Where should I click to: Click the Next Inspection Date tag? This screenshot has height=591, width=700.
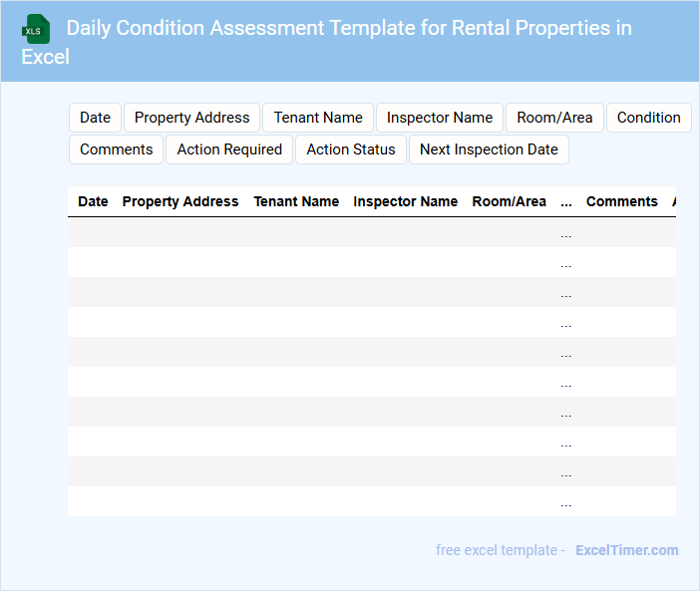click(489, 149)
